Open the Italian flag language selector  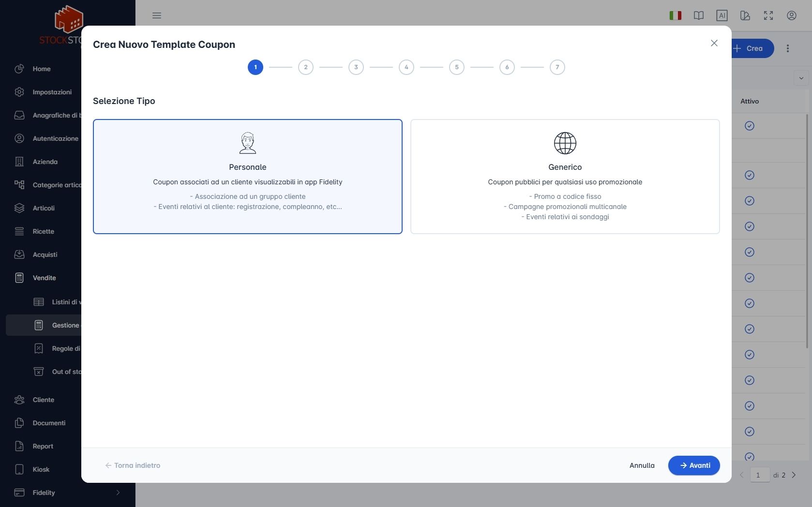click(x=676, y=15)
